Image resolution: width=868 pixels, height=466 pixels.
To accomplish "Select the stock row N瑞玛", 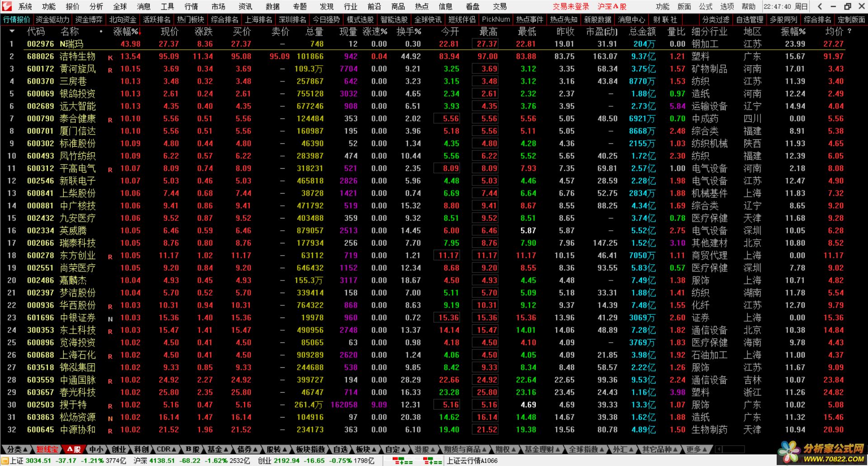I will point(423,44).
